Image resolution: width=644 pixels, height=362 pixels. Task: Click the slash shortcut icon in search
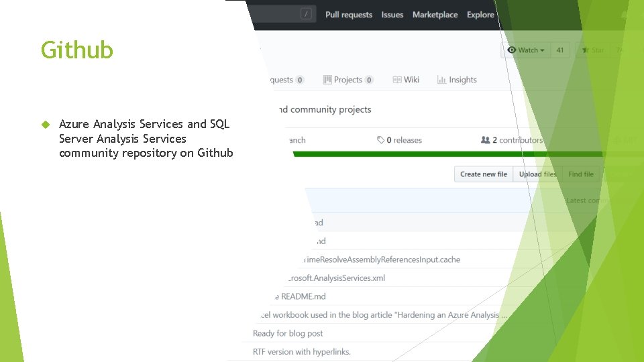pos(306,14)
